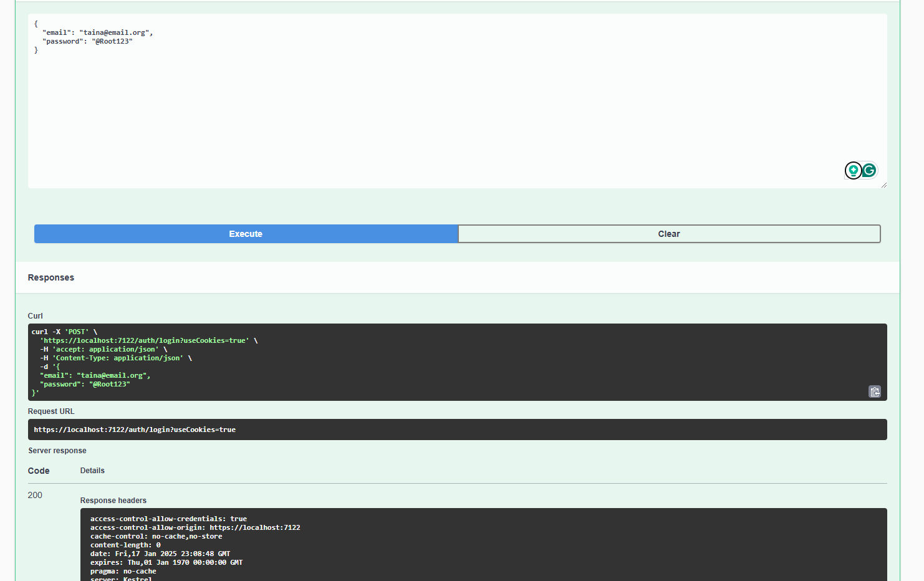
Task: Click the Code column header
Action: coord(39,471)
